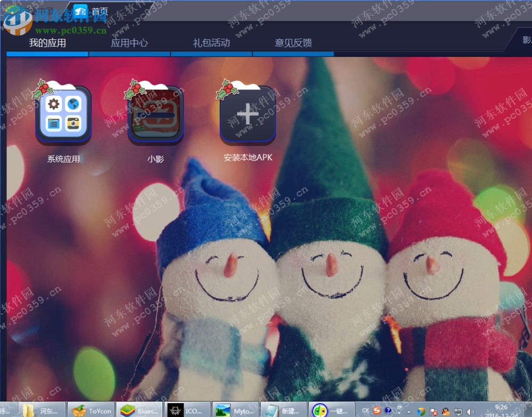This screenshot has height=417, width=532.
Task: Click the colorful shield tray icon
Action: click(421, 412)
